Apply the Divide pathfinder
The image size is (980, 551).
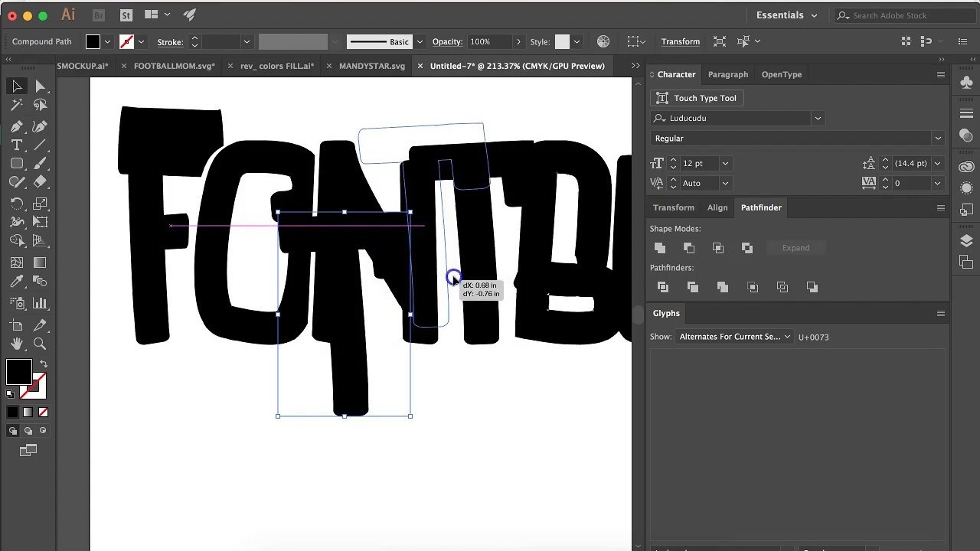click(663, 287)
